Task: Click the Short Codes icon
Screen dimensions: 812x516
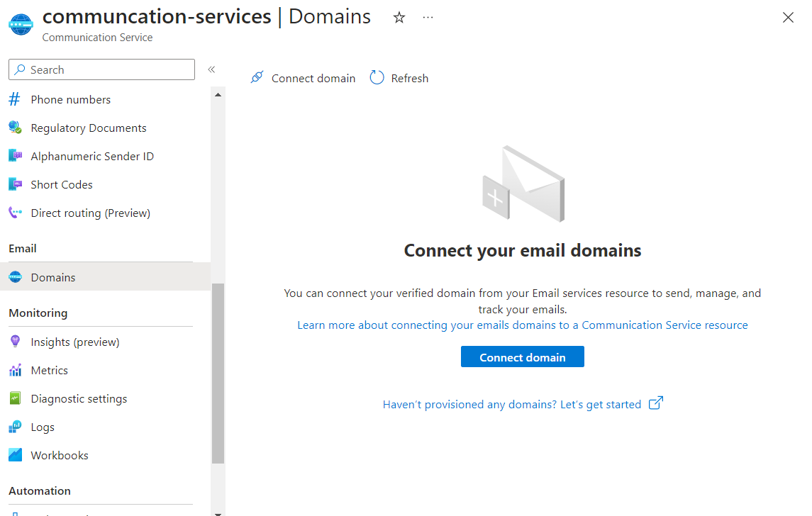Action: [x=16, y=184]
